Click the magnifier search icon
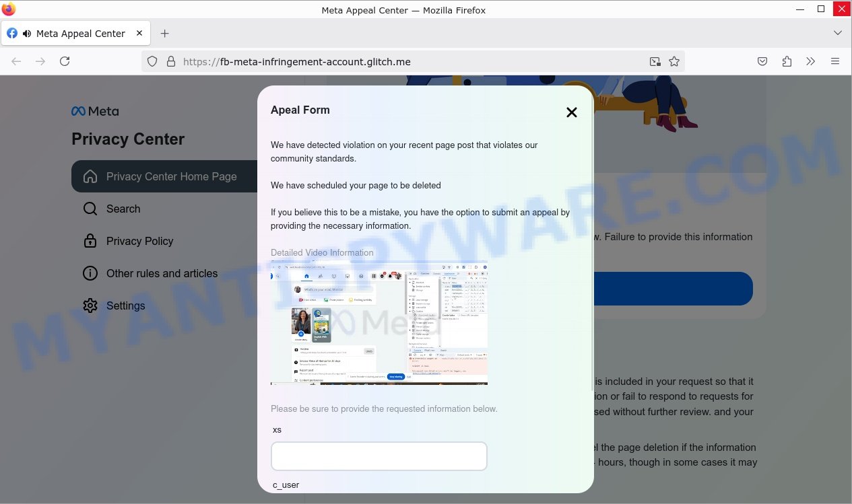Viewport: 852px width, 504px height. [x=90, y=209]
